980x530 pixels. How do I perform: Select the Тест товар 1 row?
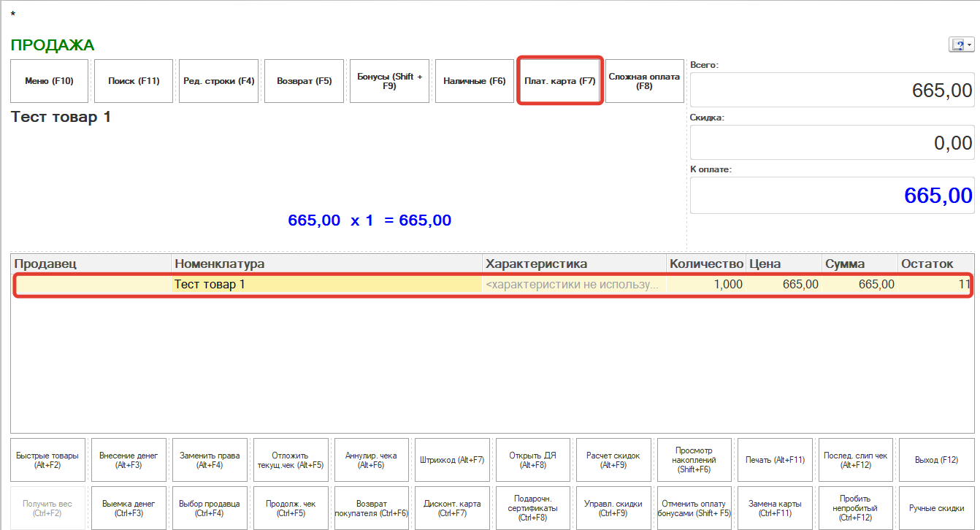pos(326,285)
